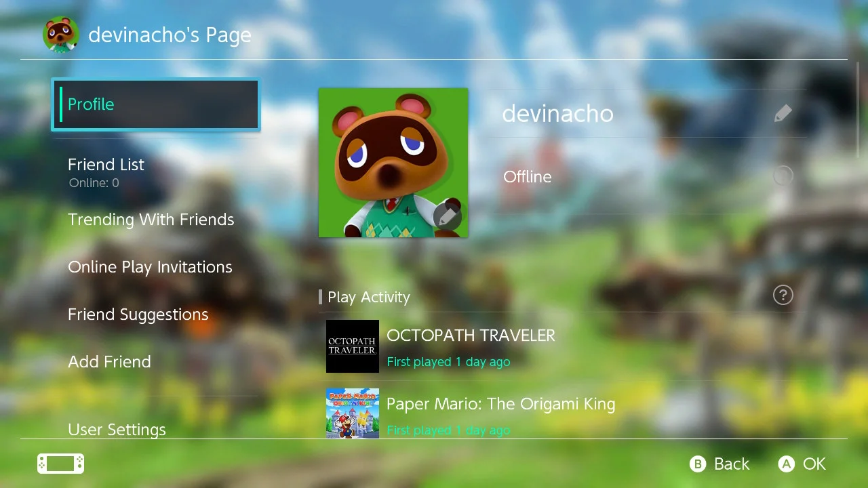Select the Offline status row

648,176
